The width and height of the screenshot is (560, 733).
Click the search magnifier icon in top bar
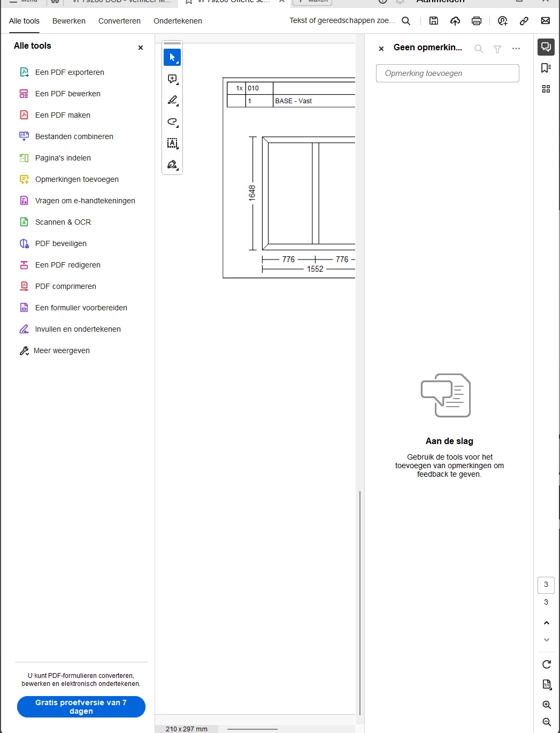[x=406, y=21]
